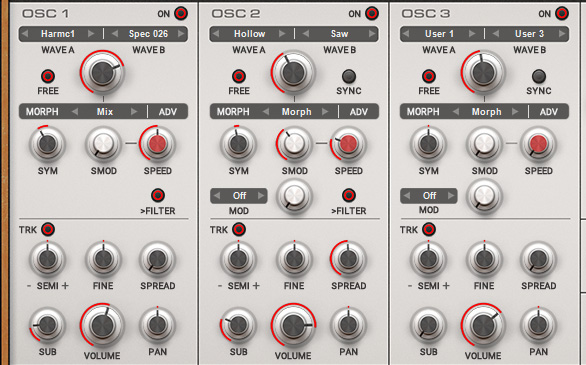
Task: Click the OSC 3 User 3 wave name
Action: click(529, 34)
